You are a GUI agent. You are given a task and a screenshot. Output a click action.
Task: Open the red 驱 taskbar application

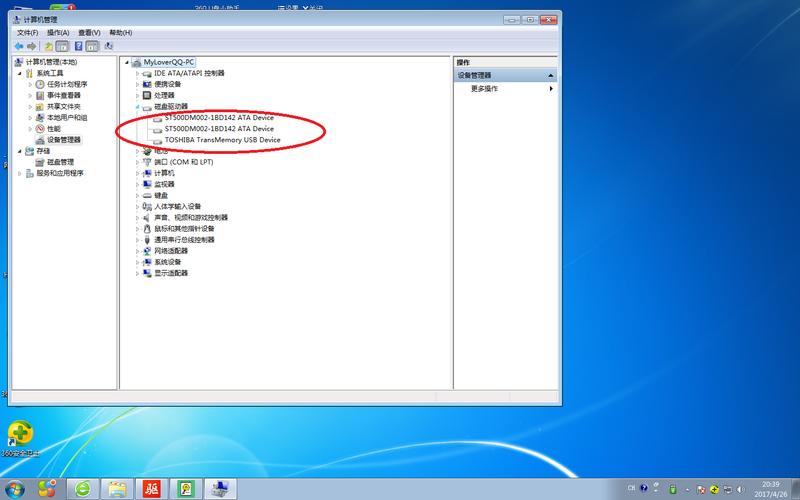click(152, 489)
